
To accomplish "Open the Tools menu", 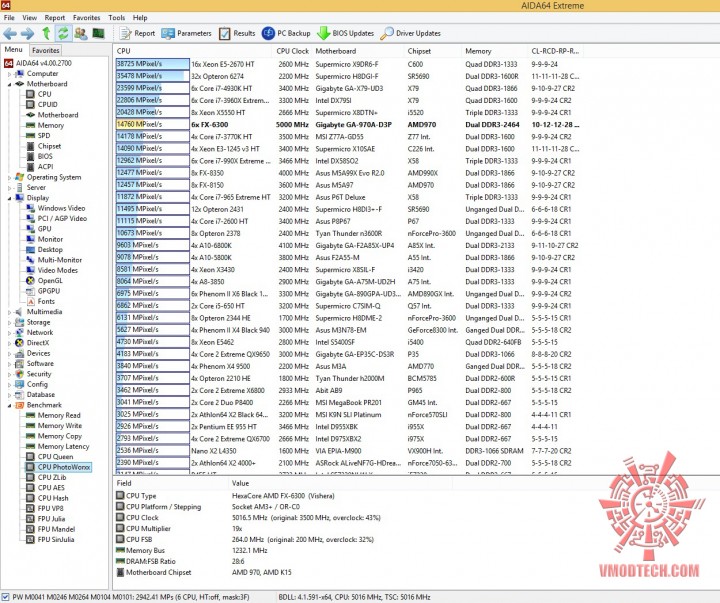I will (117, 17).
